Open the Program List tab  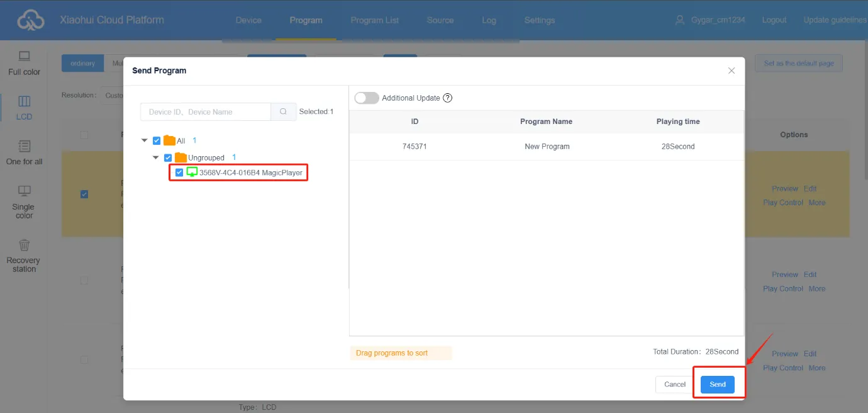(x=375, y=20)
